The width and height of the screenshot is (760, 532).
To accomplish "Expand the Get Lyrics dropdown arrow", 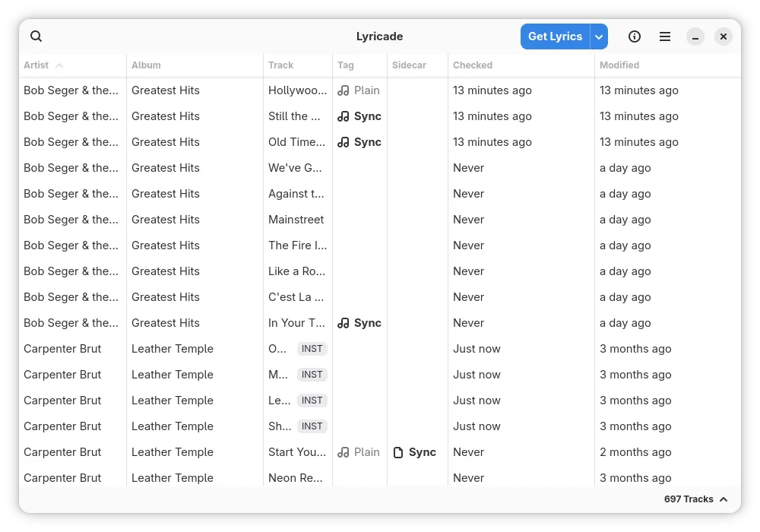I will click(x=599, y=36).
